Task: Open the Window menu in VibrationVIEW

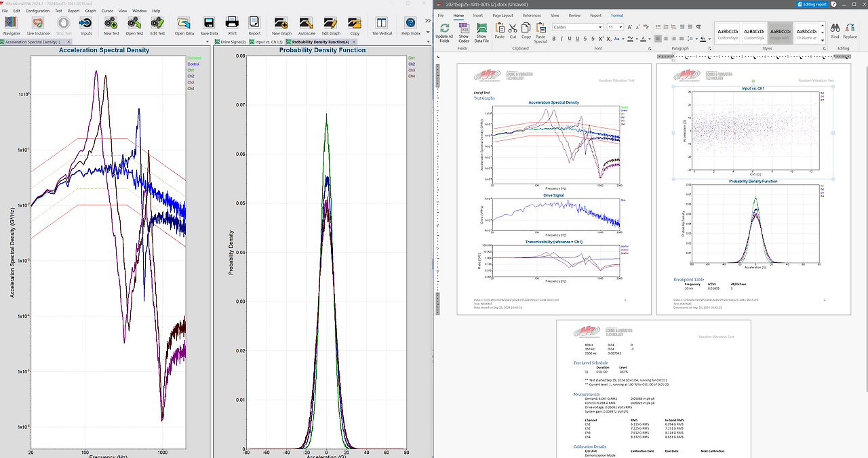Action: (x=139, y=11)
